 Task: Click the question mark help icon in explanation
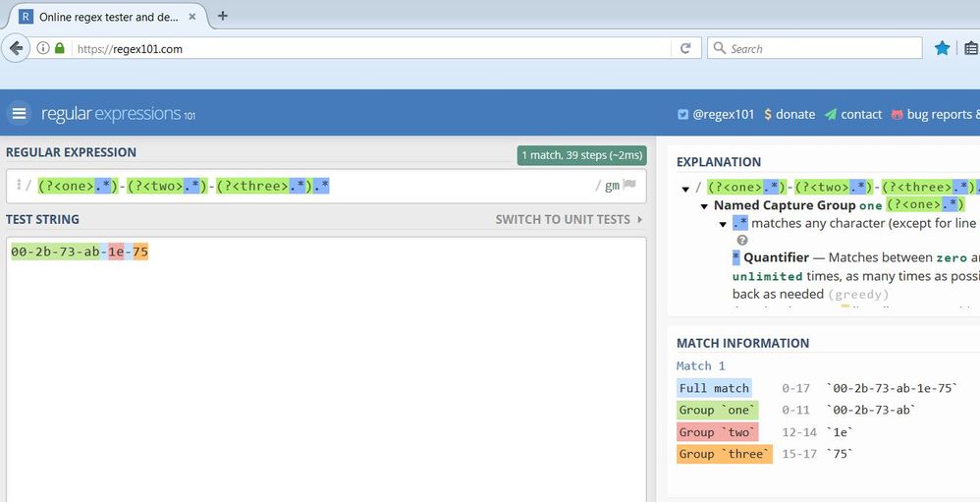[742, 240]
